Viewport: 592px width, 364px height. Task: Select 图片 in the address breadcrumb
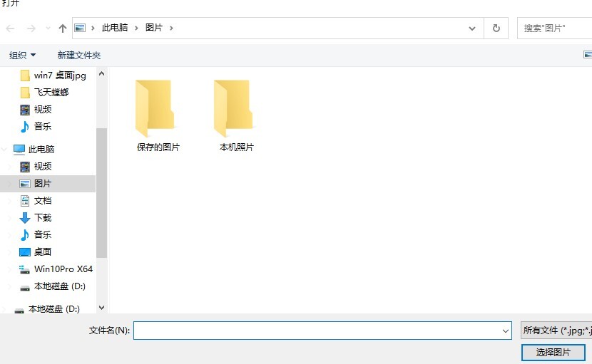pos(154,28)
